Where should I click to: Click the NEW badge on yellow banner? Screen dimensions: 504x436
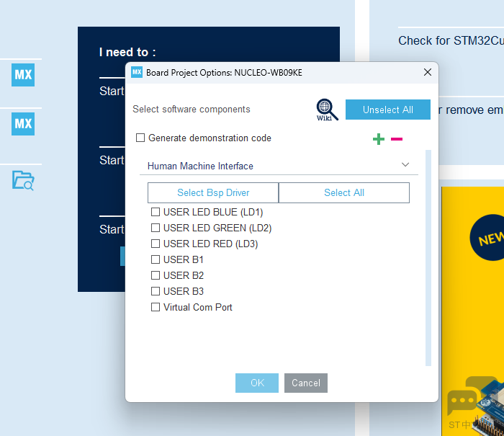coord(487,238)
